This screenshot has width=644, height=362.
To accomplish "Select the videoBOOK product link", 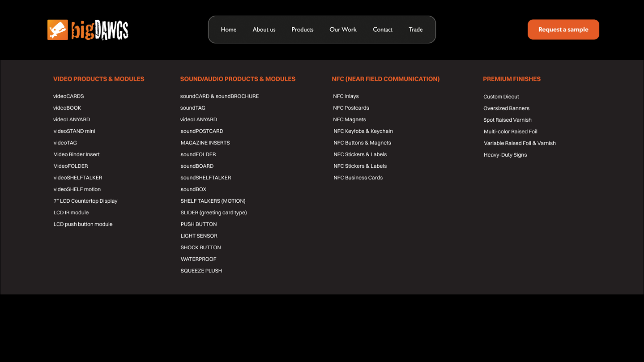I will [x=67, y=108].
